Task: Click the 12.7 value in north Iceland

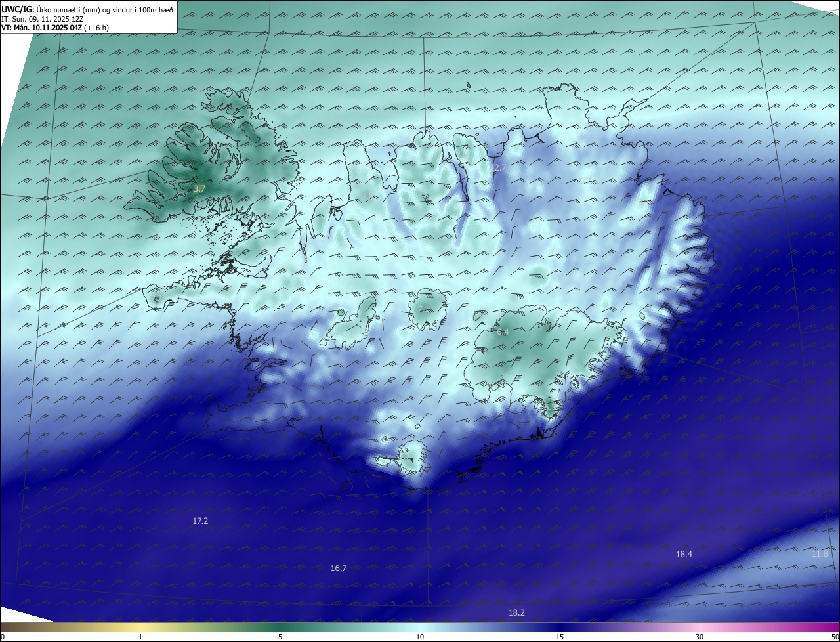Action: point(498,168)
